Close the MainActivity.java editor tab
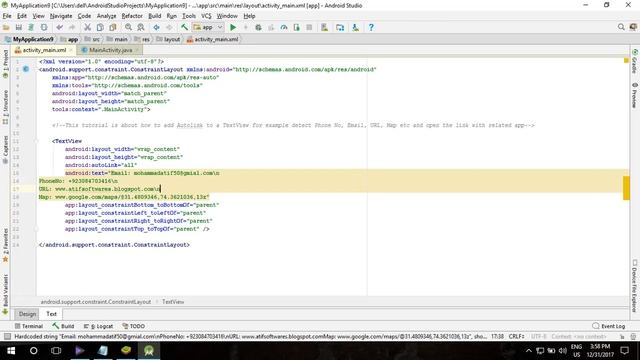The image size is (640, 360). tap(138, 50)
